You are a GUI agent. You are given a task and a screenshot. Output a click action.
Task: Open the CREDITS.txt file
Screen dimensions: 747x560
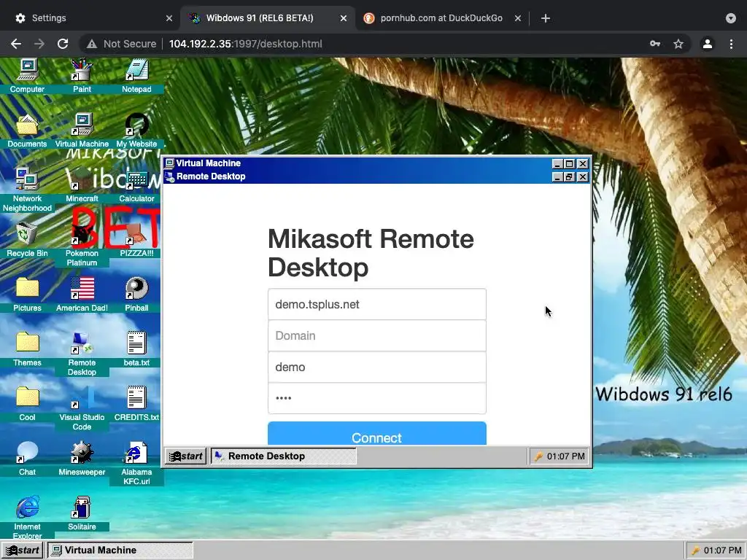point(136,404)
